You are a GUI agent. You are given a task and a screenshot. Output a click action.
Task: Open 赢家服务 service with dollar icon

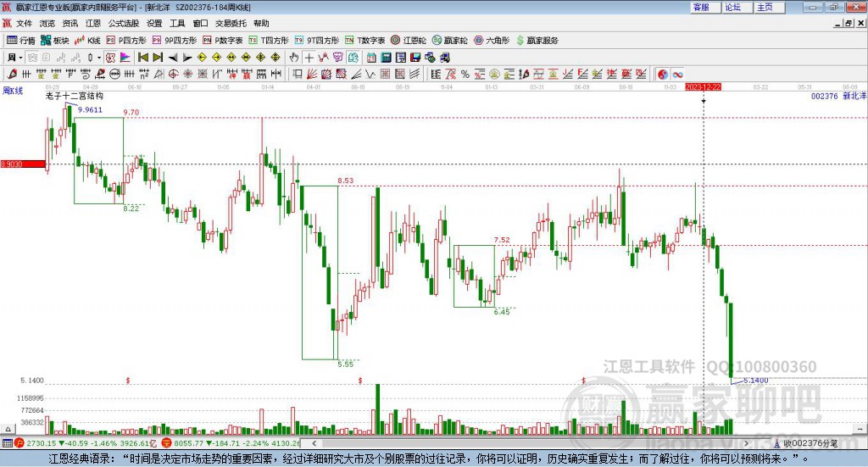point(537,41)
